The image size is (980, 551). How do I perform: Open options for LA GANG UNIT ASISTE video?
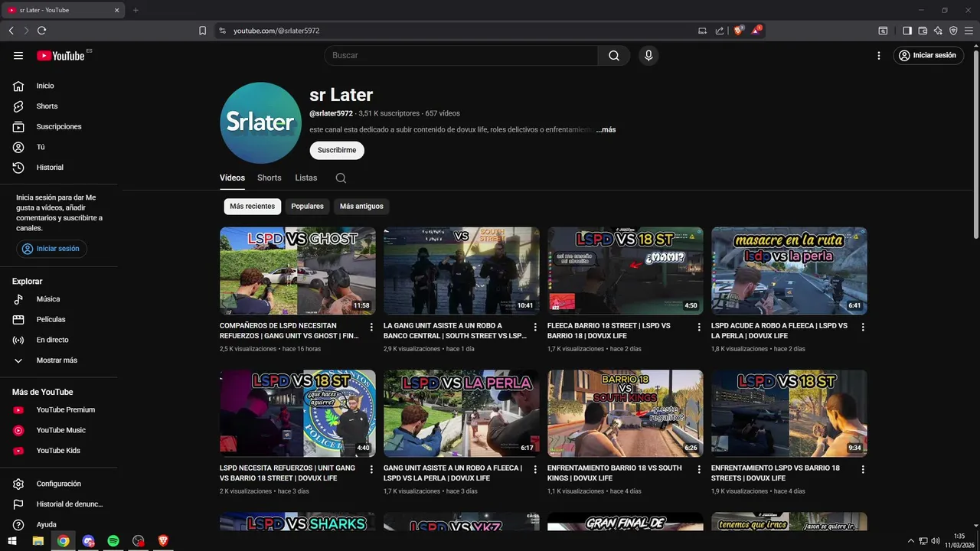tap(535, 327)
